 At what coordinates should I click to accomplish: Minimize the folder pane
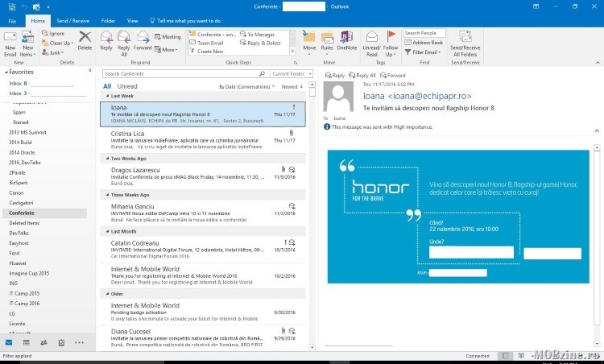click(x=89, y=70)
